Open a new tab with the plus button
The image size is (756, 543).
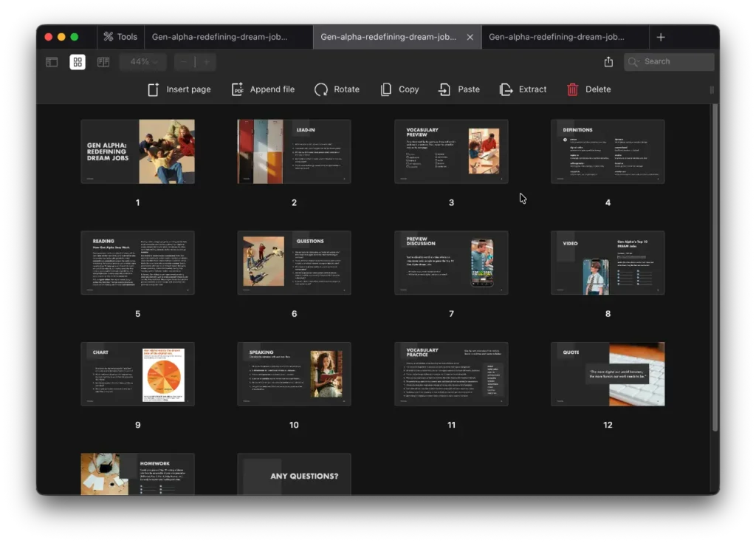coord(661,35)
